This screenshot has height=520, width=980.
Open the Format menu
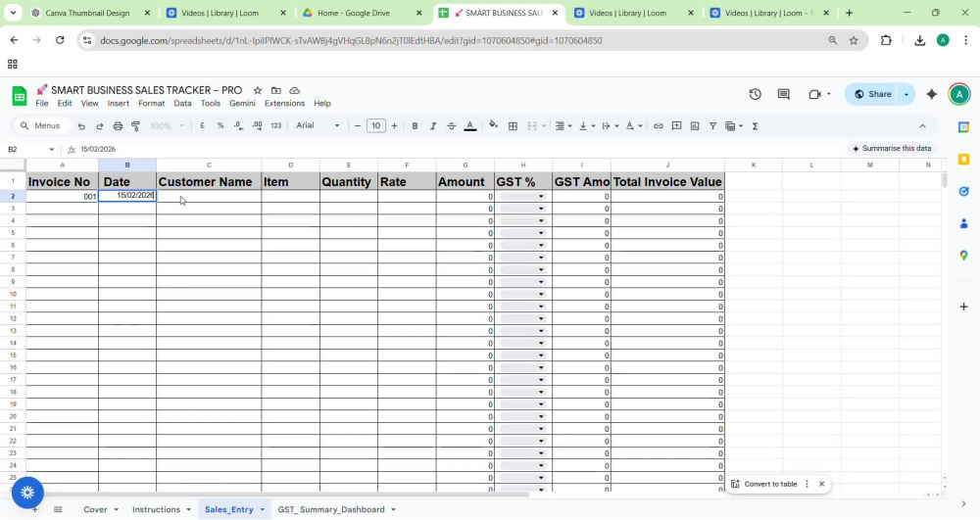(151, 104)
